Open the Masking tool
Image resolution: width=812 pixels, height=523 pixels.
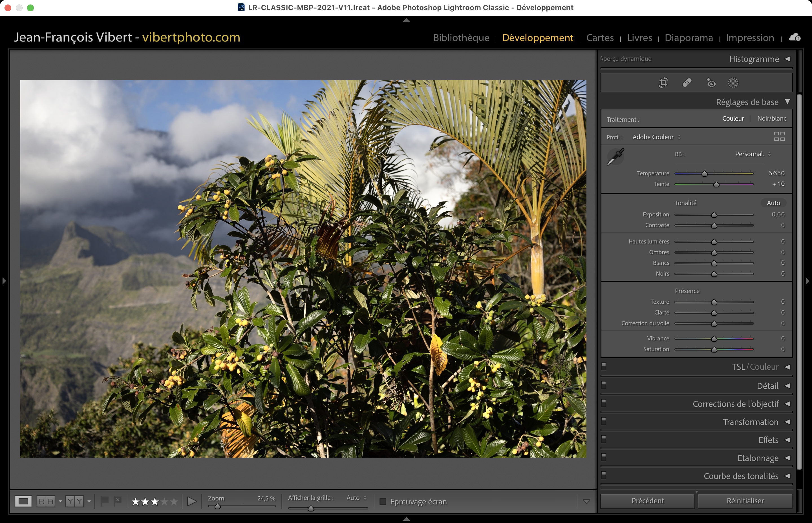point(733,83)
